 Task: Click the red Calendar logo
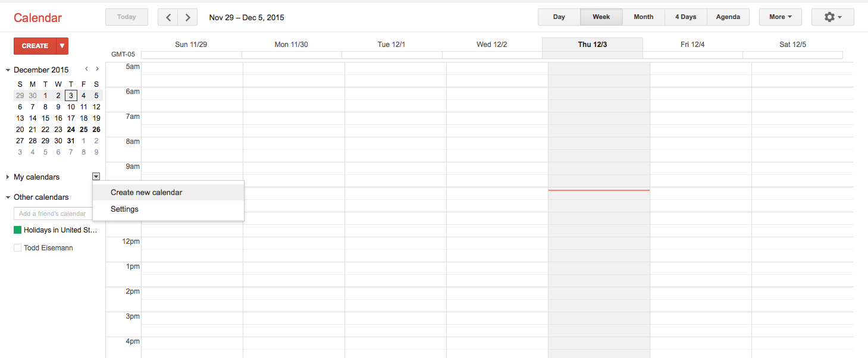click(37, 17)
